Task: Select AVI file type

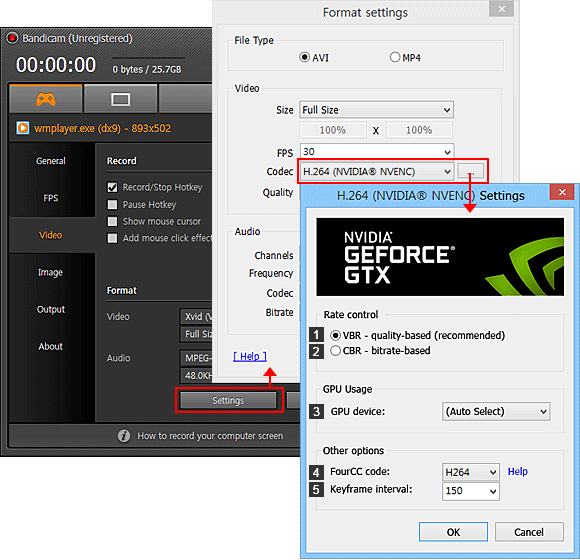Action: coord(304,57)
